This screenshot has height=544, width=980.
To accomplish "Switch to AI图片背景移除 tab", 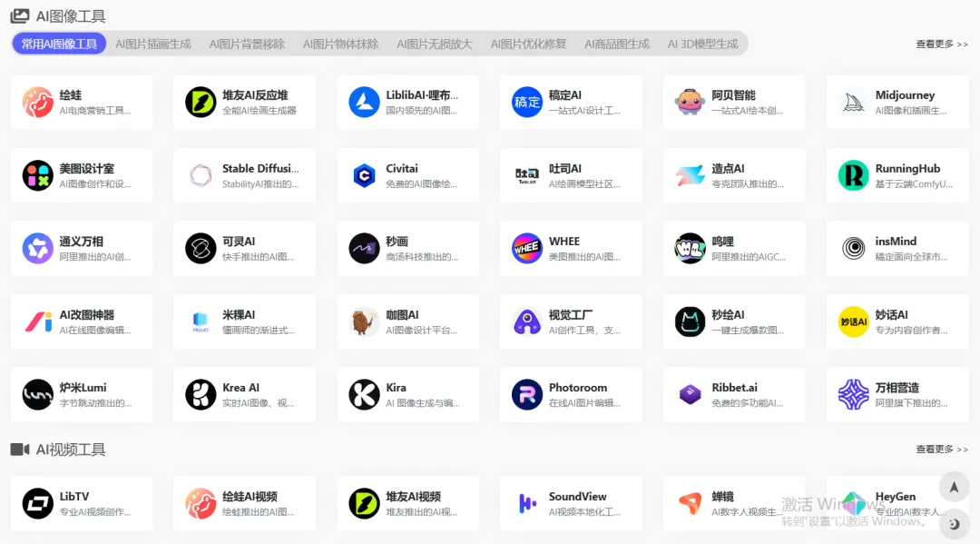I will pos(247,44).
